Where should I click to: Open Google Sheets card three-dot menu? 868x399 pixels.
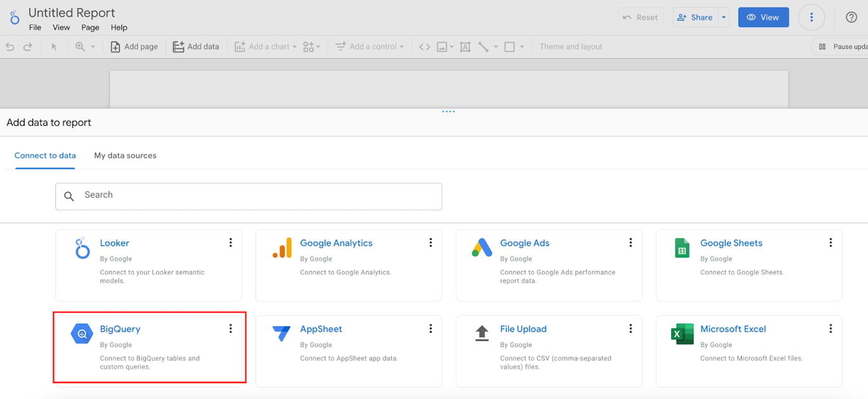pyautogui.click(x=831, y=243)
